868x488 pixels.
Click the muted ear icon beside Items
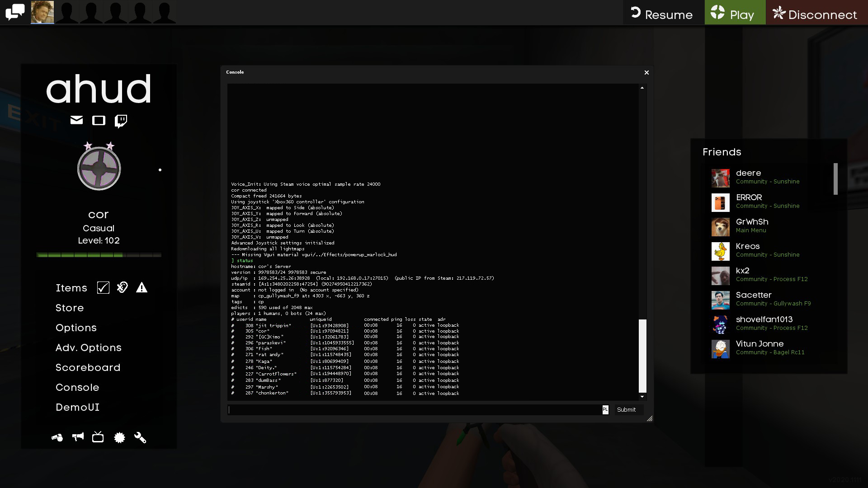[123, 287]
